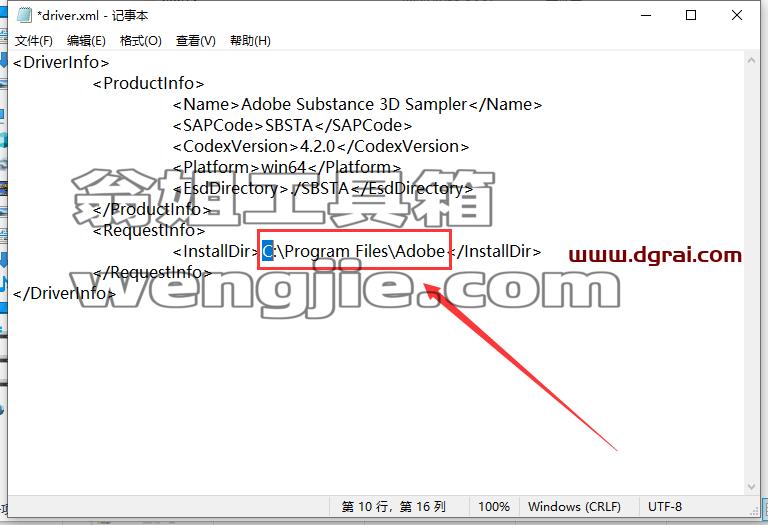Click the scrollbar down arrow
Viewport: 768px width, 525px height.
(751, 486)
